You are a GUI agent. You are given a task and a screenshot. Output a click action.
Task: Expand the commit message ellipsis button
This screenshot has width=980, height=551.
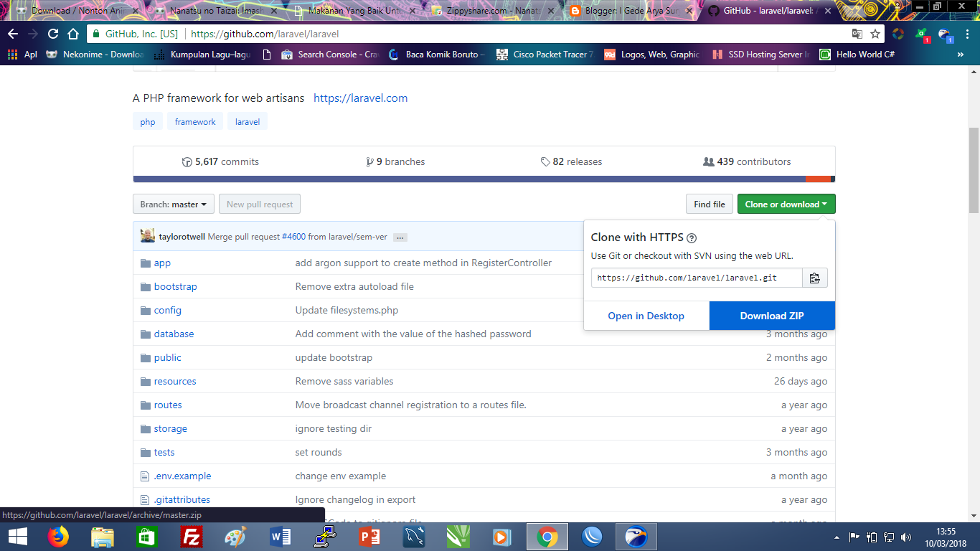[400, 237]
